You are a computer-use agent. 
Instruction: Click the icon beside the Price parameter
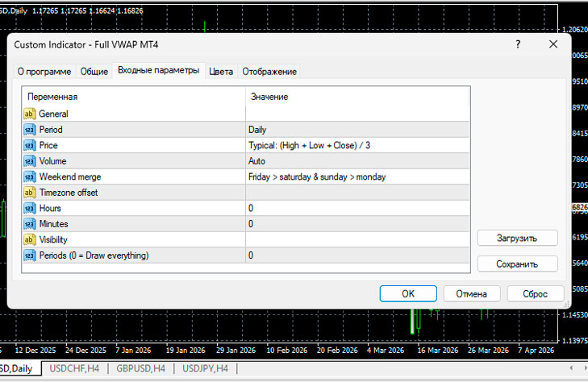[x=30, y=145]
